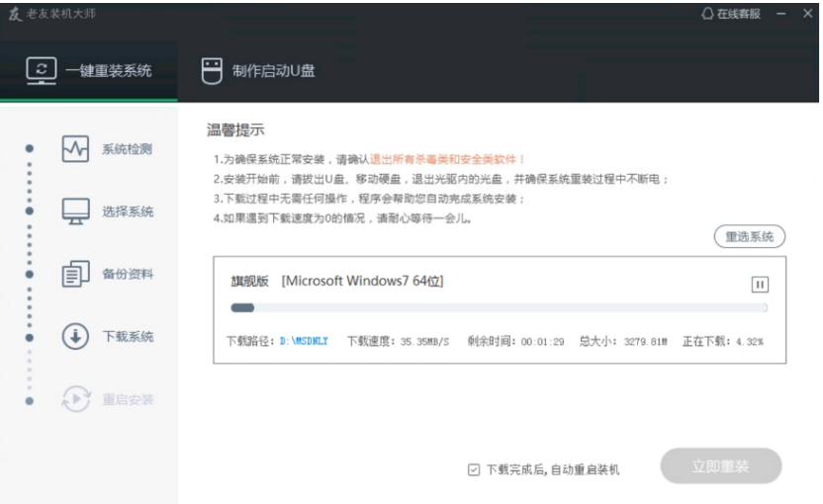The height and width of the screenshot is (504, 823).
Task: Click the 旗舰版 [Microsoft Windows7 64位] title
Action: tap(337, 281)
